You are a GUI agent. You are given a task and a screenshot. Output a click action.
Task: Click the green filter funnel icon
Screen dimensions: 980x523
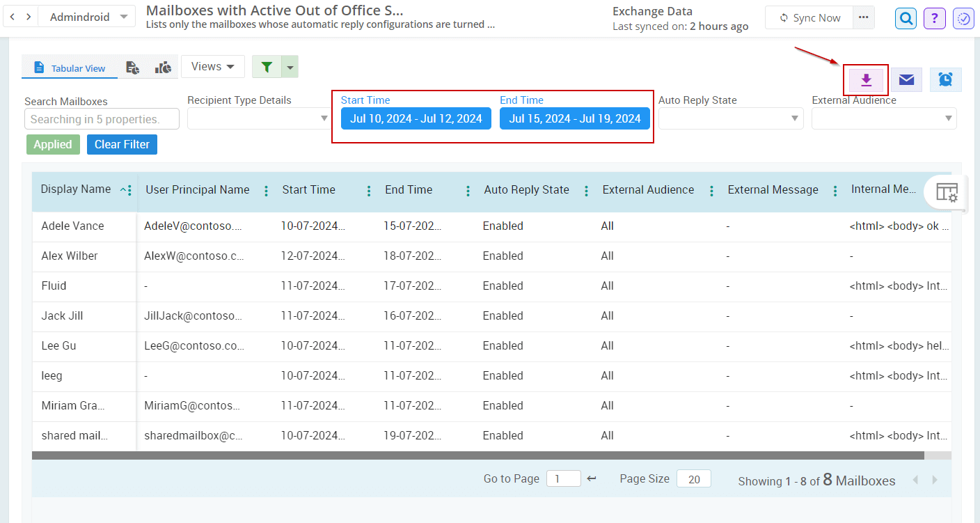tap(267, 67)
